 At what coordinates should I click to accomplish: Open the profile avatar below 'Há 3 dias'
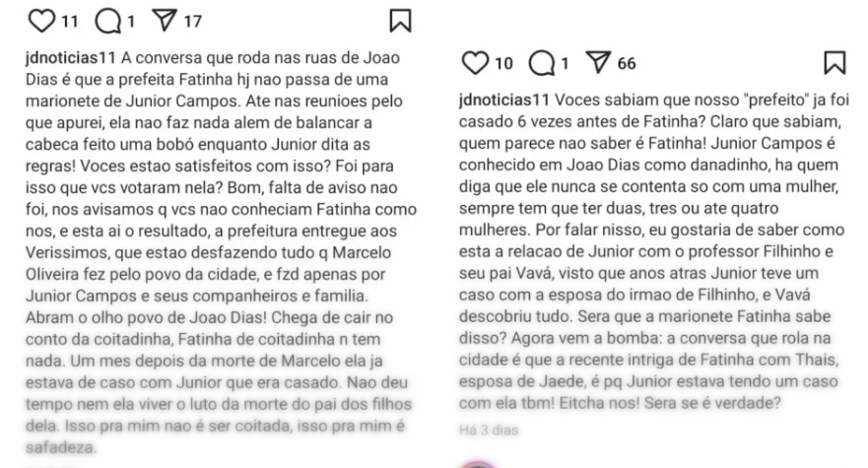click(481, 461)
